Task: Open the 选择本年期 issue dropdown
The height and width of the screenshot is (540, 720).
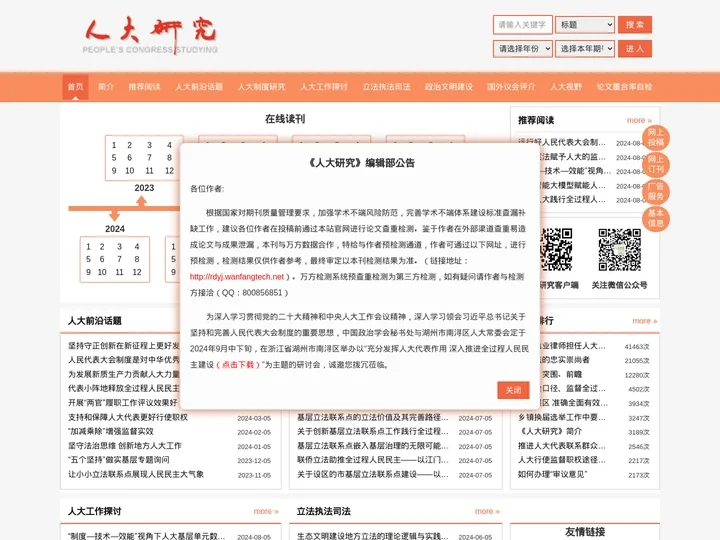Action: 585,49
